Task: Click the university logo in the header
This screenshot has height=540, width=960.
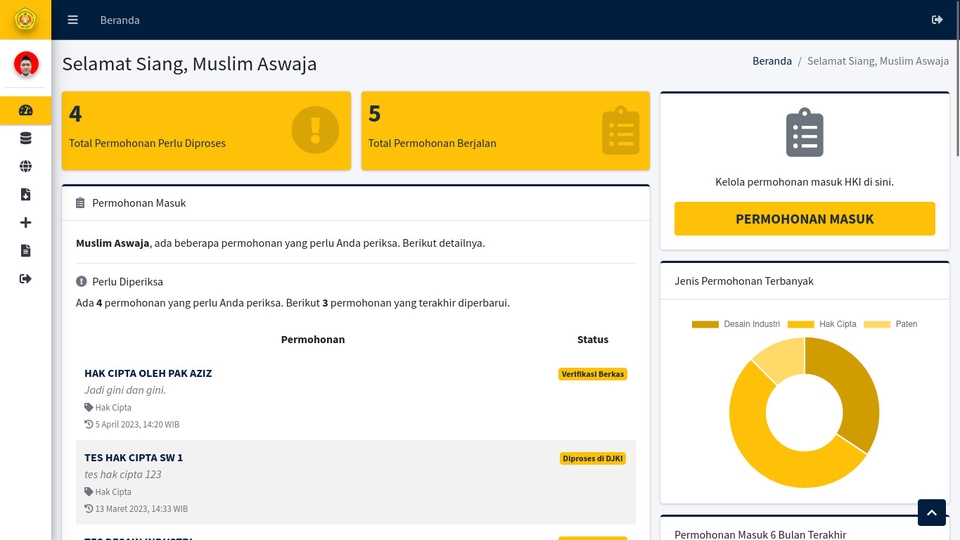Action: tap(26, 20)
